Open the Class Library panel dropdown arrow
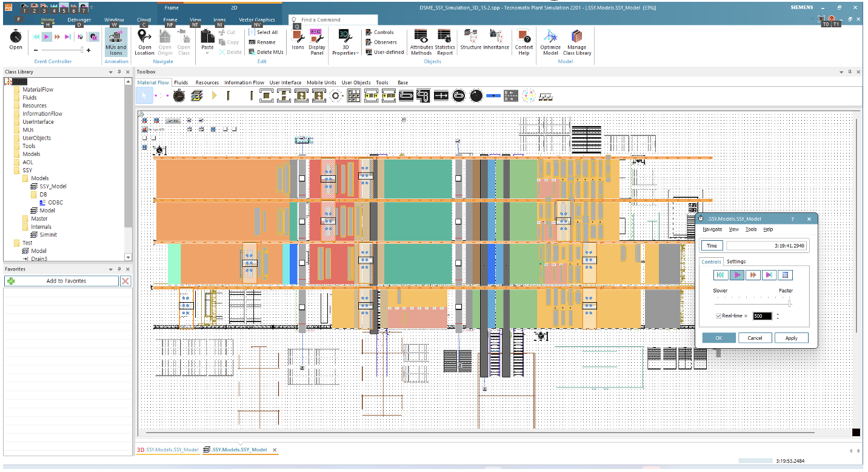 pos(111,72)
